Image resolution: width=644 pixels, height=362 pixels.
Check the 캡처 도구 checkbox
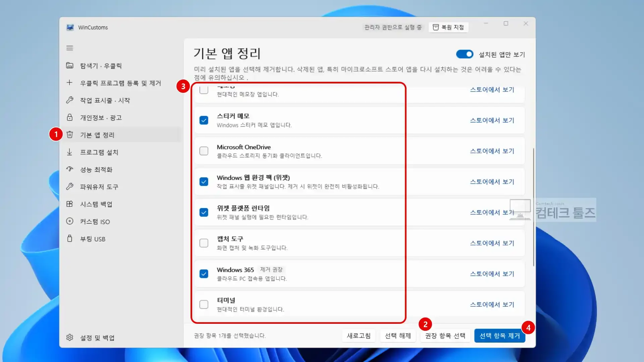[x=204, y=243]
